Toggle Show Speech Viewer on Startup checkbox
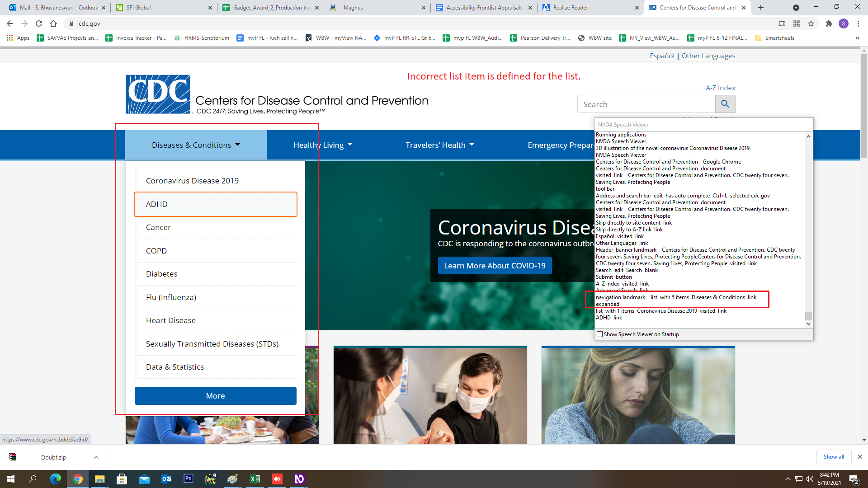868x488 pixels. [600, 333]
